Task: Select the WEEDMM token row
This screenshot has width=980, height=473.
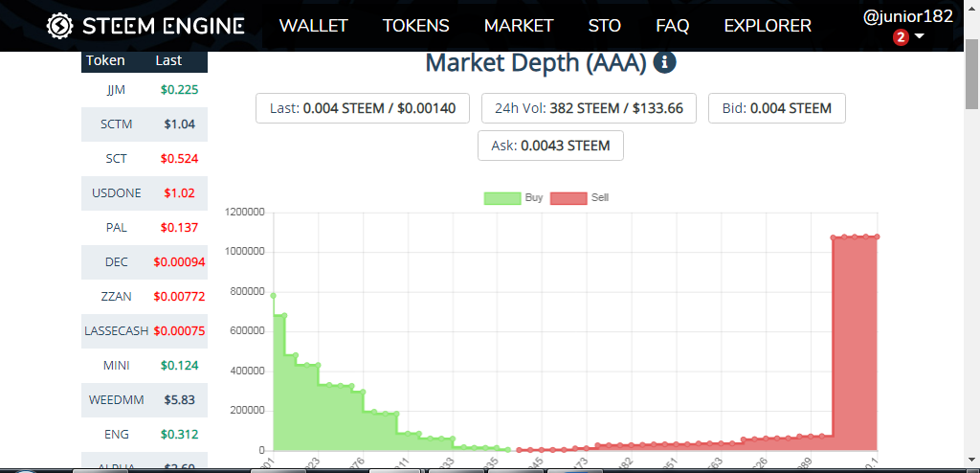Action: [x=145, y=400]
